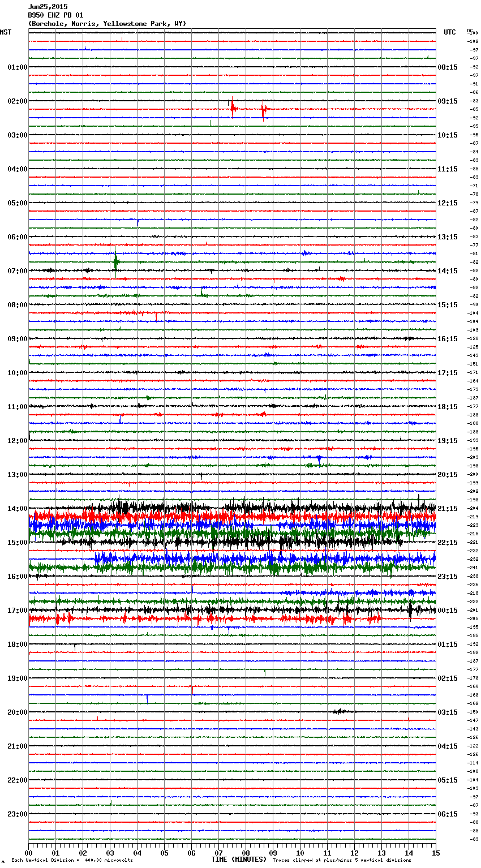This screenshot has height=868, width=481.
Task: Click the '17:00' MST time label
Action: coord(18,611)
